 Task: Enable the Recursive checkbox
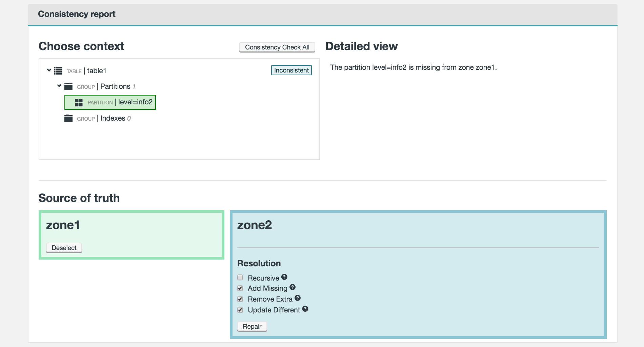click(x=240, y=278)
